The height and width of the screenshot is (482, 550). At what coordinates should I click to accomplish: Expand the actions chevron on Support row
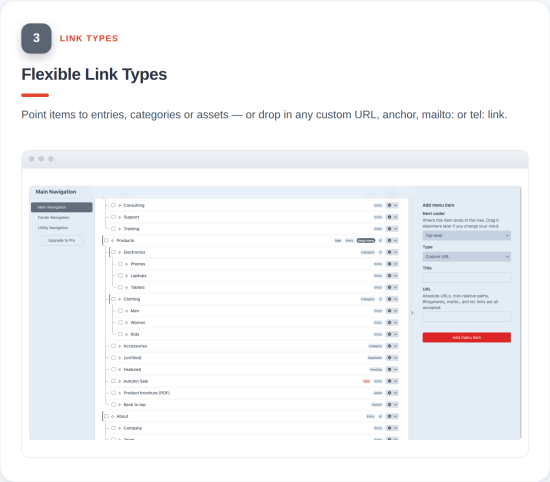(x=396, y=217)
